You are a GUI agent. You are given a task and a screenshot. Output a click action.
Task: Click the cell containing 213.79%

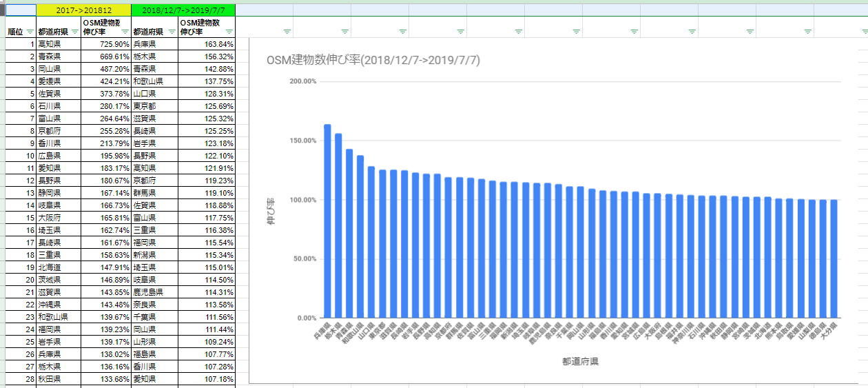[106, 143]
